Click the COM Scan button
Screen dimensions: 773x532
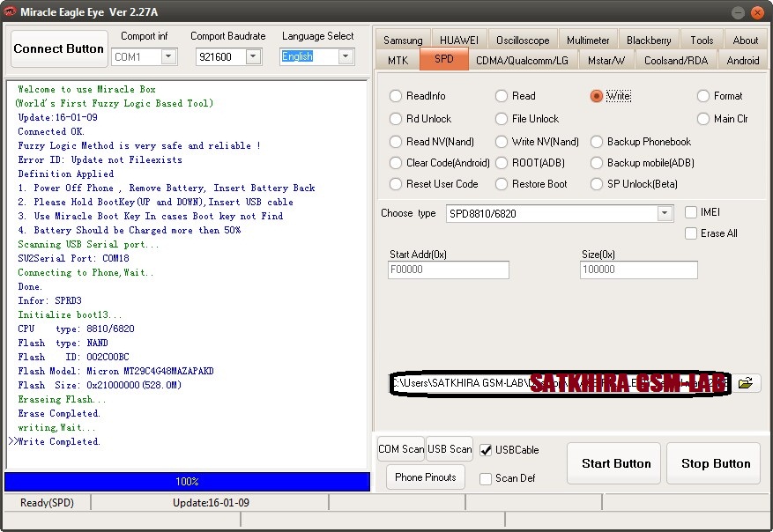[x=401, y=448]
